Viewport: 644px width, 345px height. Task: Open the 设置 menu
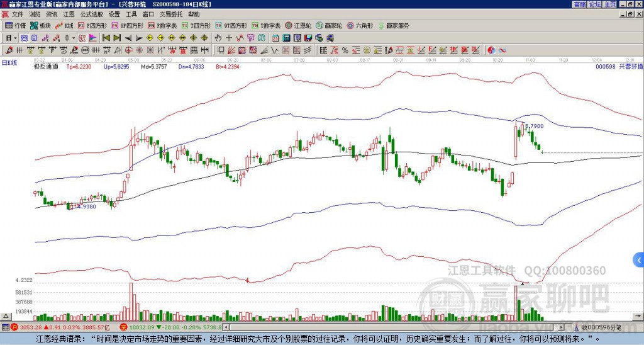pos(114,14)
